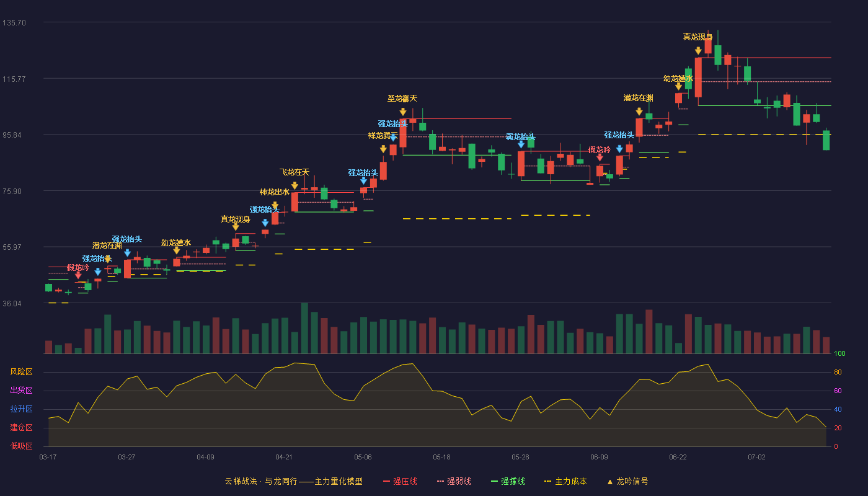The height and width of the screenshot is (496, 868).
Task: Toggle the 强弱线 legend series
Action: (x=454, y=481)
